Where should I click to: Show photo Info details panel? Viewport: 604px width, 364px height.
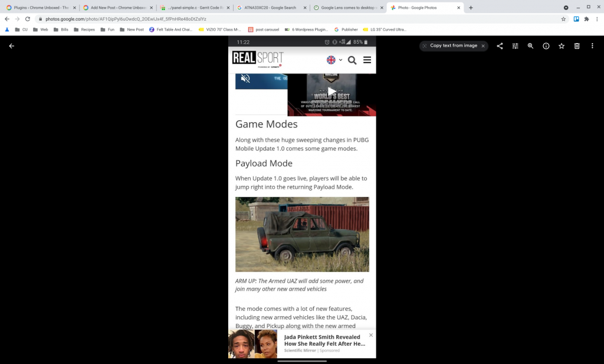click(x=546, y=46)
